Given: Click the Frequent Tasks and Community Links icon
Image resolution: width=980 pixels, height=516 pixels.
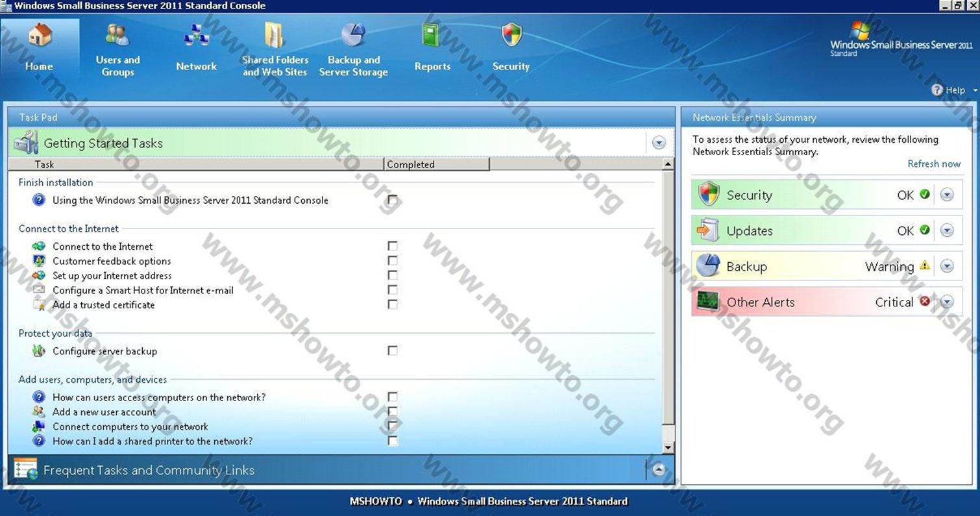Looking at the screenshot, I should 25,469.
